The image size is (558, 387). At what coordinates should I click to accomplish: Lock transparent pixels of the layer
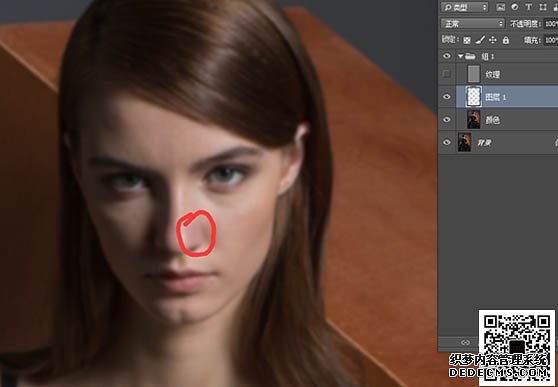pyautogui.click(x=467, y=40)
